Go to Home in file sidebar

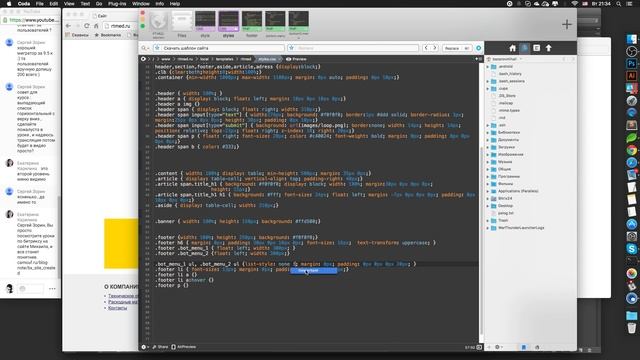click(513, 48)
